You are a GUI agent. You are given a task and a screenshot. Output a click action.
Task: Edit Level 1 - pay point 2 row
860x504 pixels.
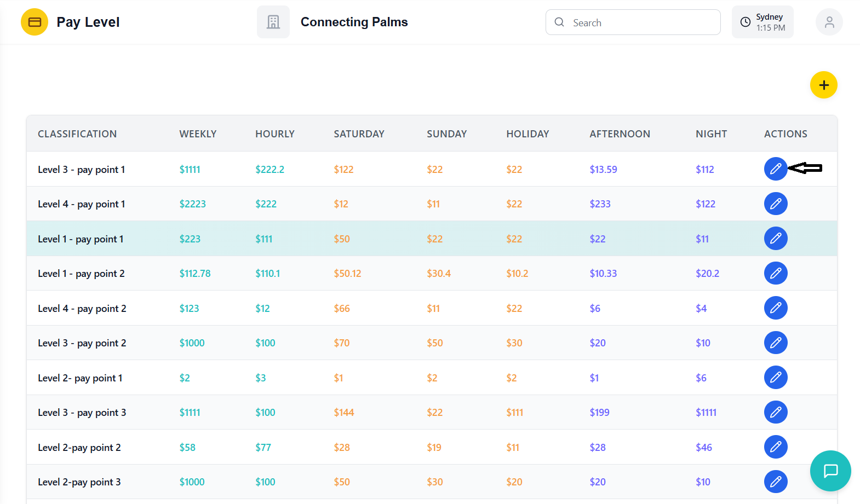[775, 273]
